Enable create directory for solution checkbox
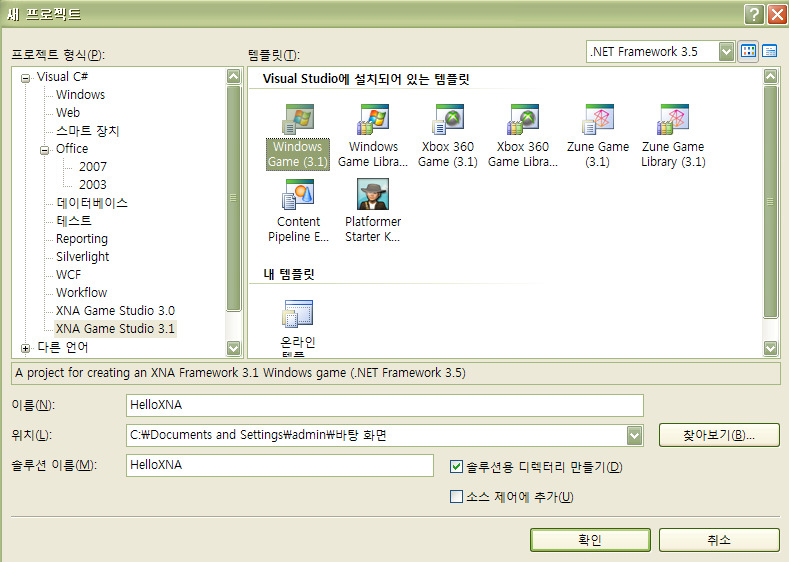Image resolution: width=789 pixels, height=562 pixels. coord(456,467)
